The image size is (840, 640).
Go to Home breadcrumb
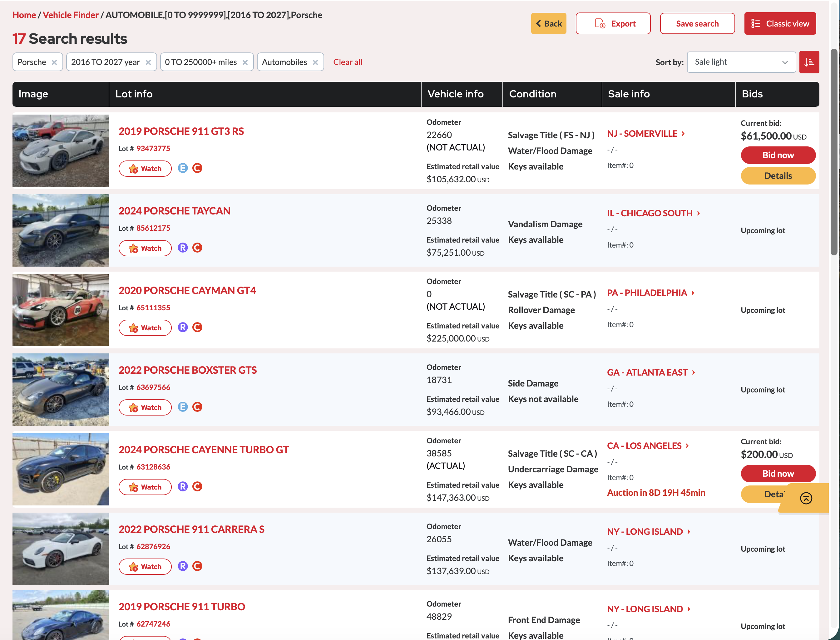[x=24, y=15]
